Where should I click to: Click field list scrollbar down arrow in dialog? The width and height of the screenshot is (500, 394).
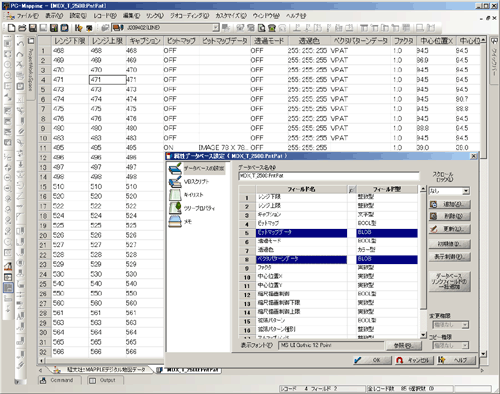(x=423, y=335)
